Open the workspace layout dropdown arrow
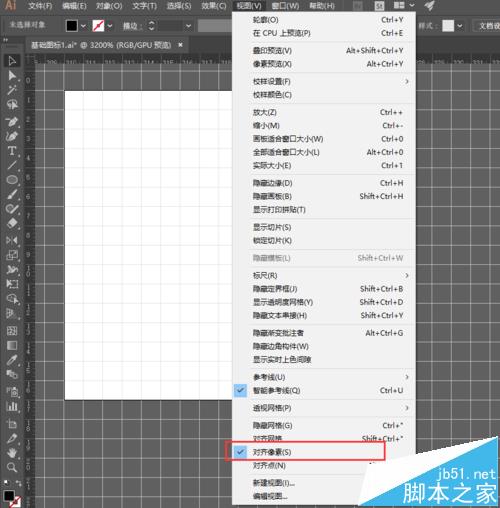The height and width of the screenshot is (508, 500). point(412,5)
